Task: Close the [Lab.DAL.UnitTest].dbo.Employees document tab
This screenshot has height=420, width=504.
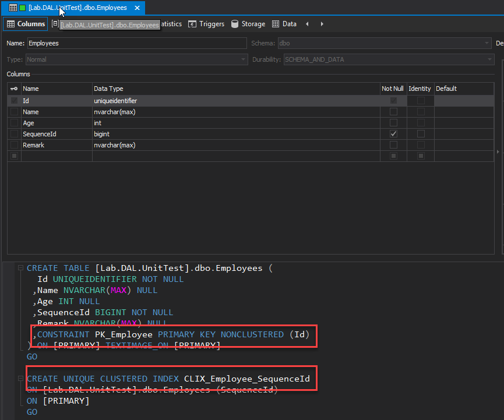Action: coord(138,8)
